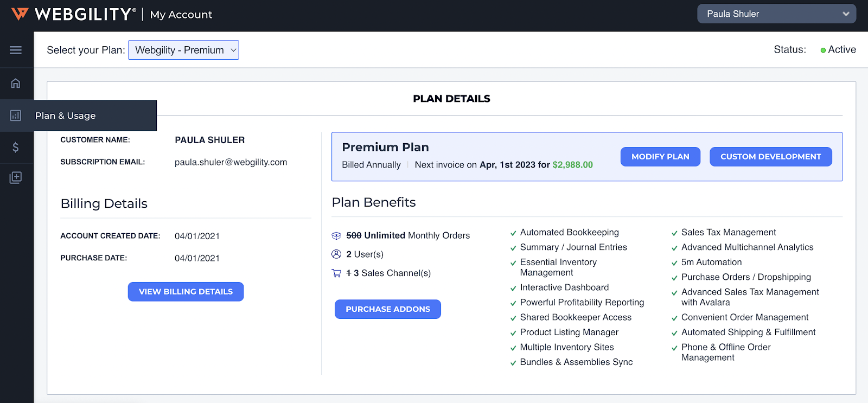
Task: Click the subscription email address
Action: [x=231, y=162]
